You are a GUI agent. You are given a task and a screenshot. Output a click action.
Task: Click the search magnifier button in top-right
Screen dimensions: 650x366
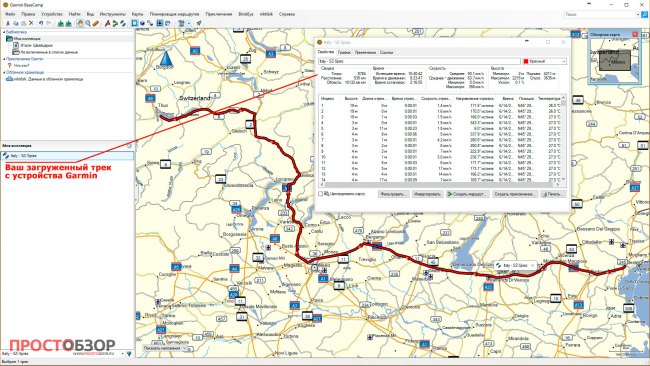tap(645, 14)
